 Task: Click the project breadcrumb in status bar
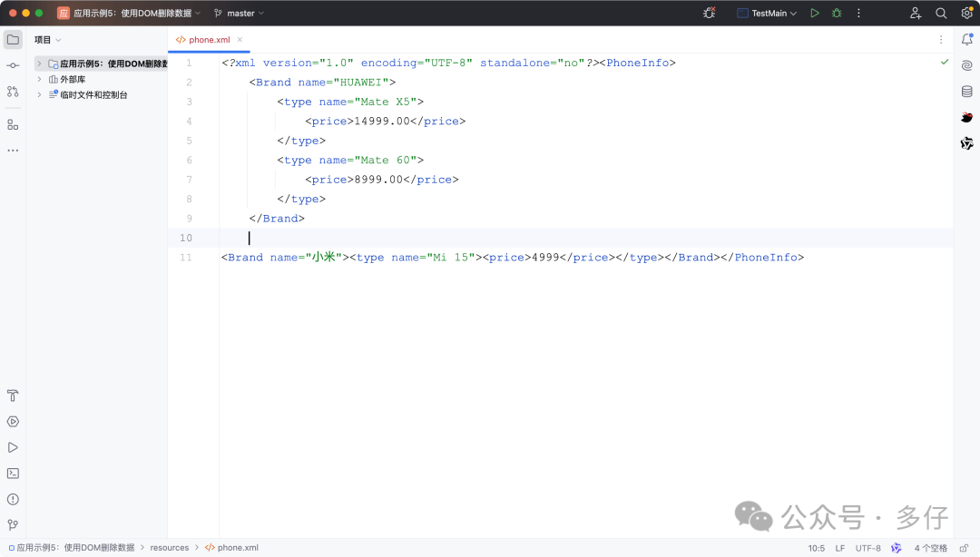pyautogui.click(x=72, y=548)
